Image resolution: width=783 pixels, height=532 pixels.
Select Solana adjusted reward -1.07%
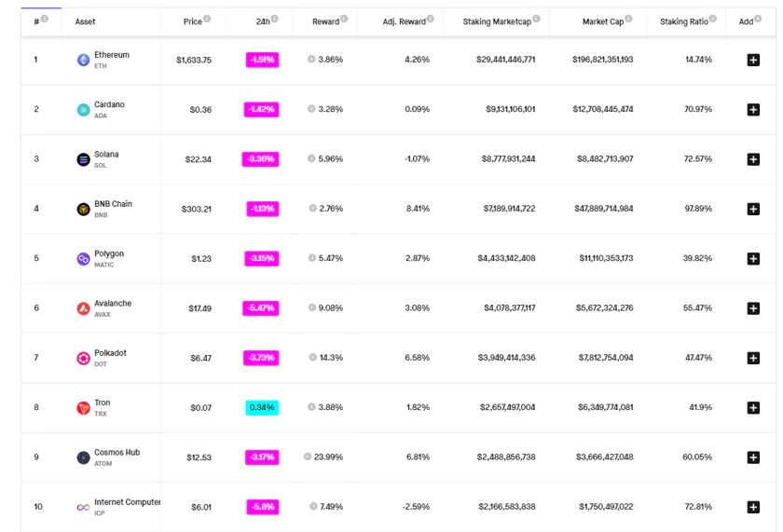[417, 158]
